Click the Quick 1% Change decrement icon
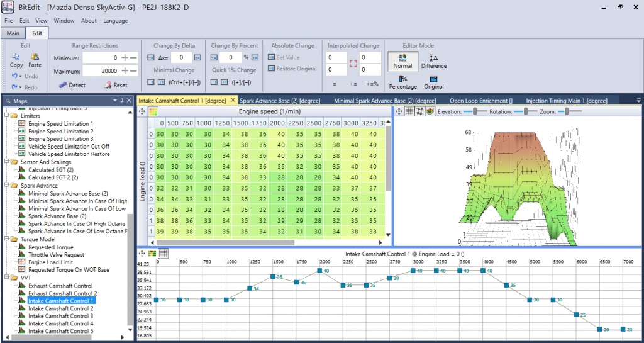This screenshot has width=644, height=343. pyautogui.click(x=214, y=82)
